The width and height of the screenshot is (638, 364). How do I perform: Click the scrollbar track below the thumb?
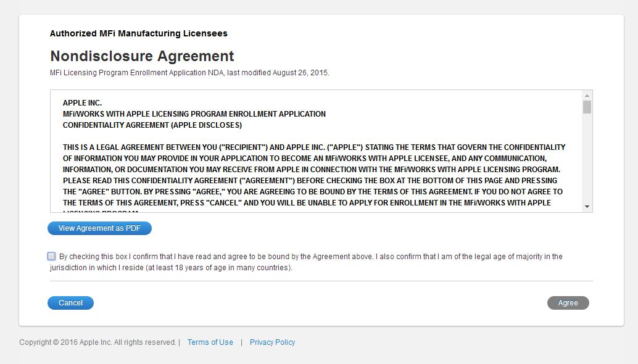(587, 160)
